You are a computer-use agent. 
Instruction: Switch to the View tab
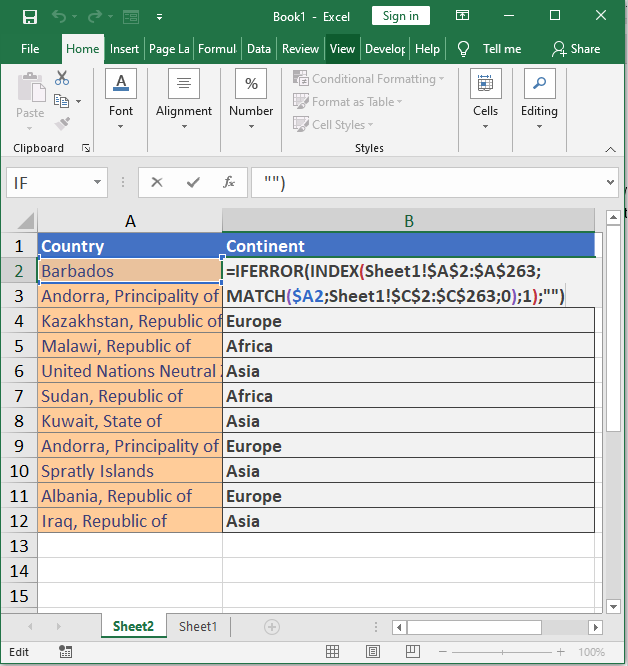point(342,49)
